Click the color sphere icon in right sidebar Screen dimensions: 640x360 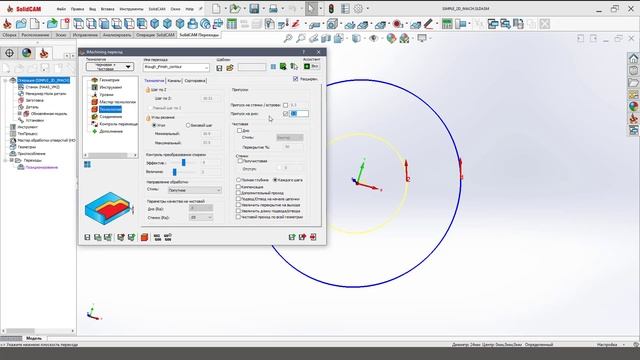pyautogui.click(x=633, y=107)
